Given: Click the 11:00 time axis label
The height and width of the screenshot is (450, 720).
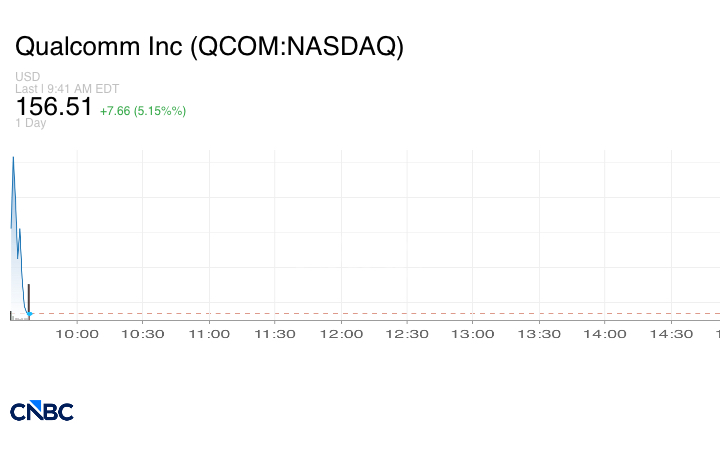Looking at the screenshot, I should click(x=208, y=334).
